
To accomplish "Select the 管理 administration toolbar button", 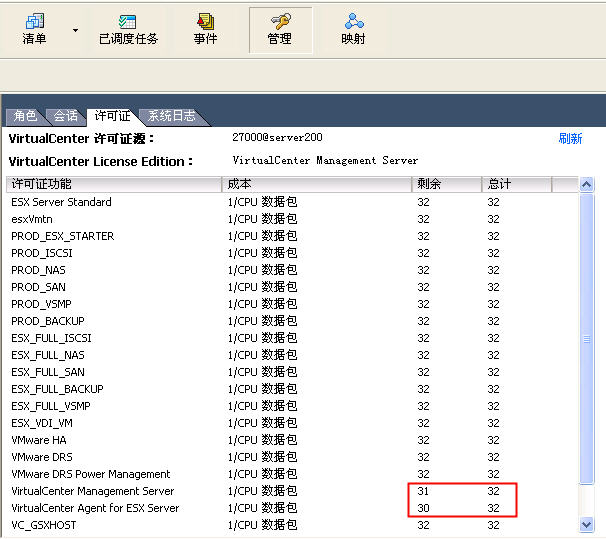I will pos(280,29).
